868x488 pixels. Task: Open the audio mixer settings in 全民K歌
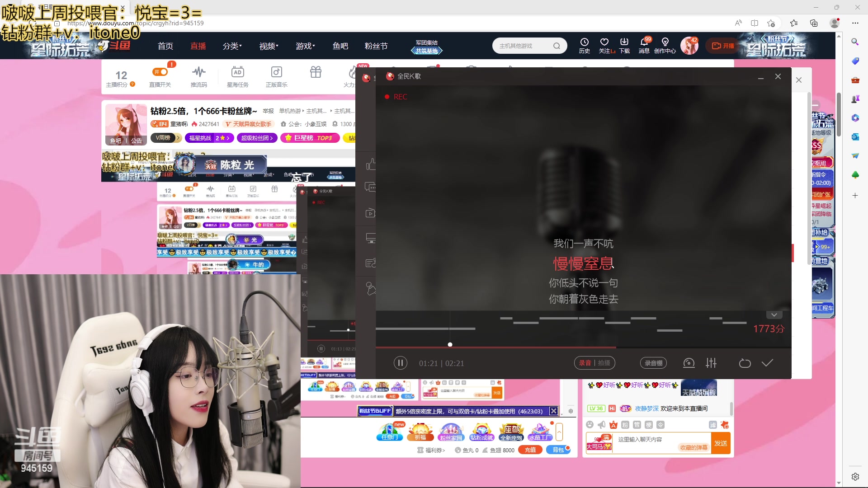711,363
